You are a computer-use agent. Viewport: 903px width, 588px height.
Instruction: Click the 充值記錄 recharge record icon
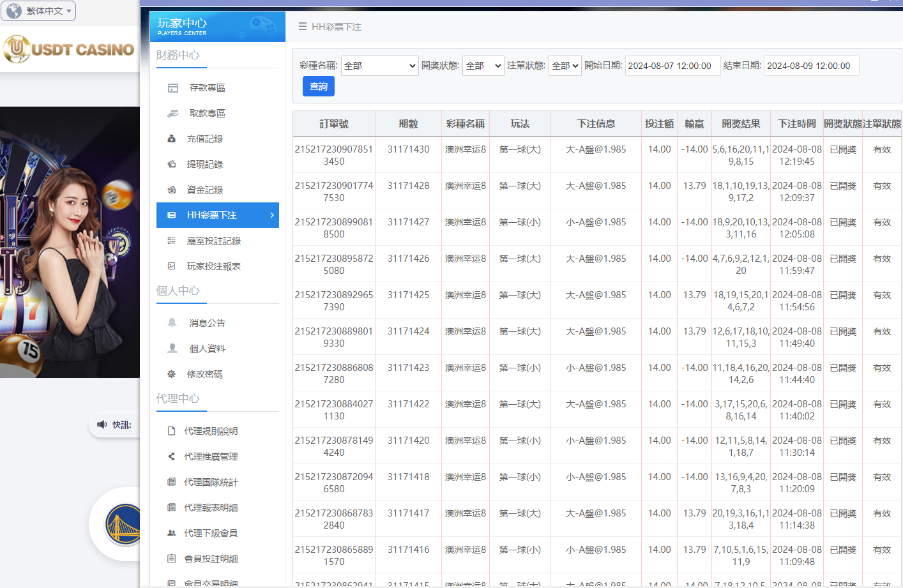[171, 139]
